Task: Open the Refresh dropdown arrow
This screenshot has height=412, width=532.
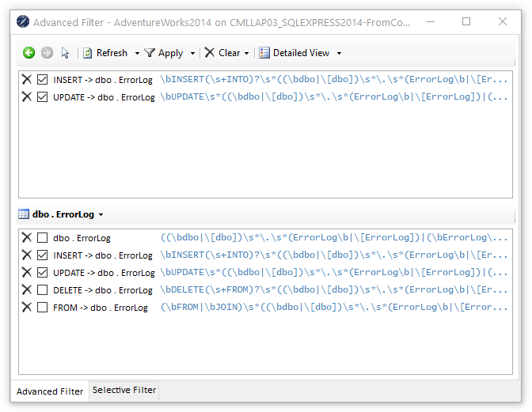Action: pyautogui.click(x=137, y=53)
